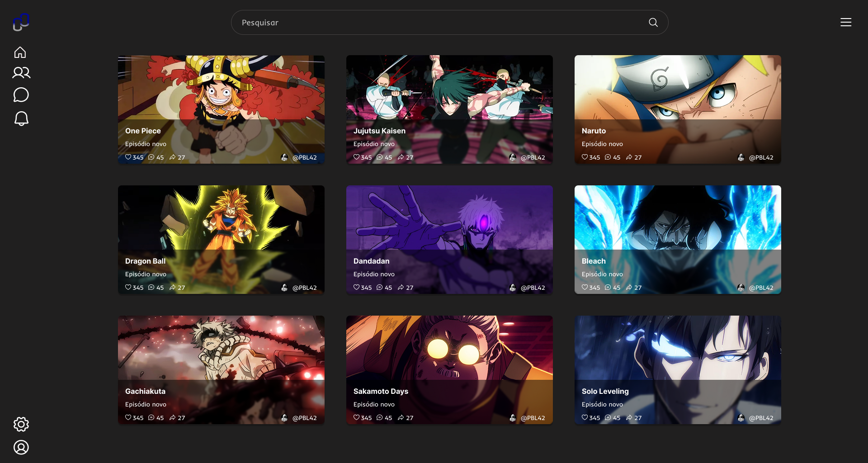Open @PBL42 profile on One Piece card
Viewport: 868px width, 463px height.
[x=305, y=157]
